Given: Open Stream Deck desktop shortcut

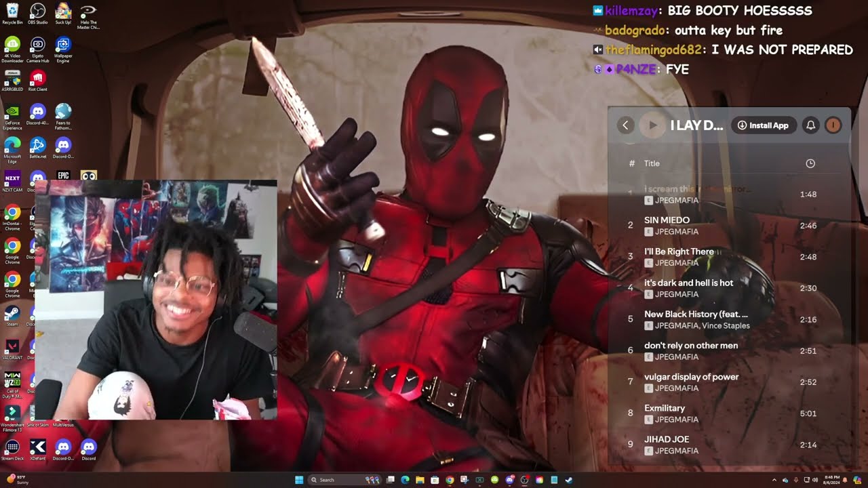Looking at the screenshot, I should pyautogui.click(x=12, y=449).
